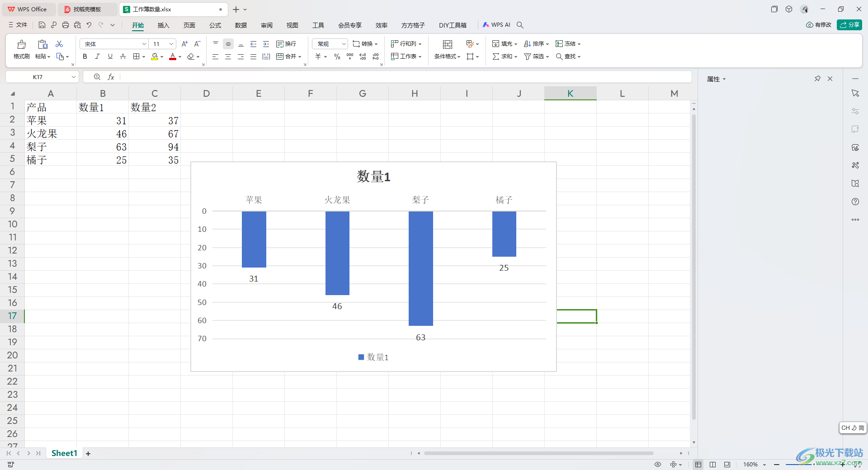The height and width of the screenshot is (470, 868).
Task: Switch to the 找稻壳模板 tab
Action: pyautogui.click(x=87, y=9)
